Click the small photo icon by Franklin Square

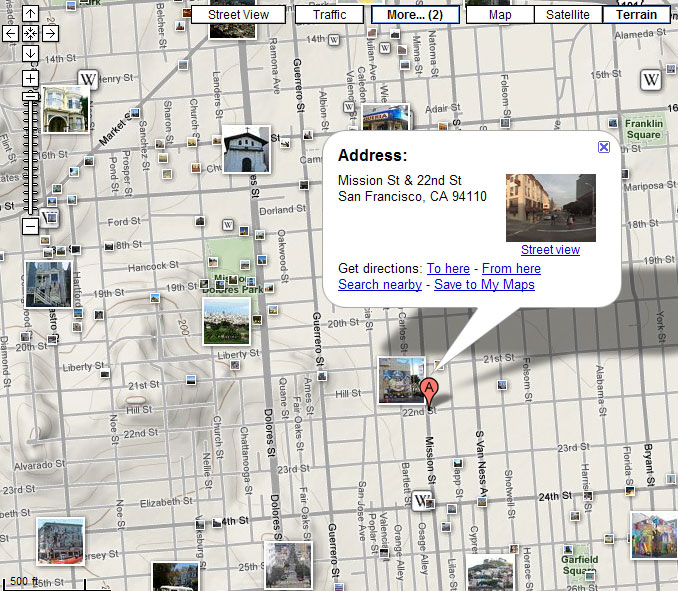click(x=613, y=123)
